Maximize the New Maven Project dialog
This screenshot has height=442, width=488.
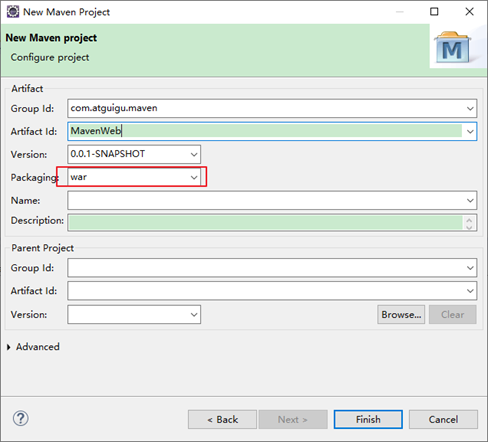click(434, 12)
